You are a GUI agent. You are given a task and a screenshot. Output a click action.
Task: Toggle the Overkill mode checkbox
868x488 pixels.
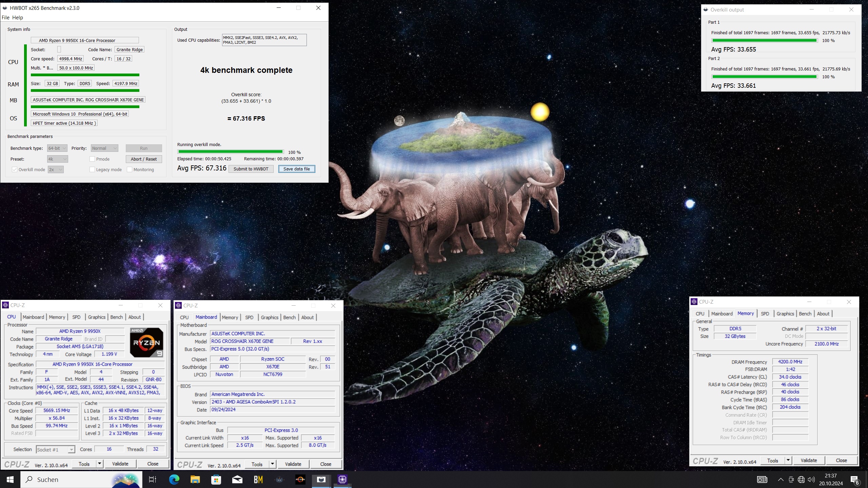click(x=14, y=169)
